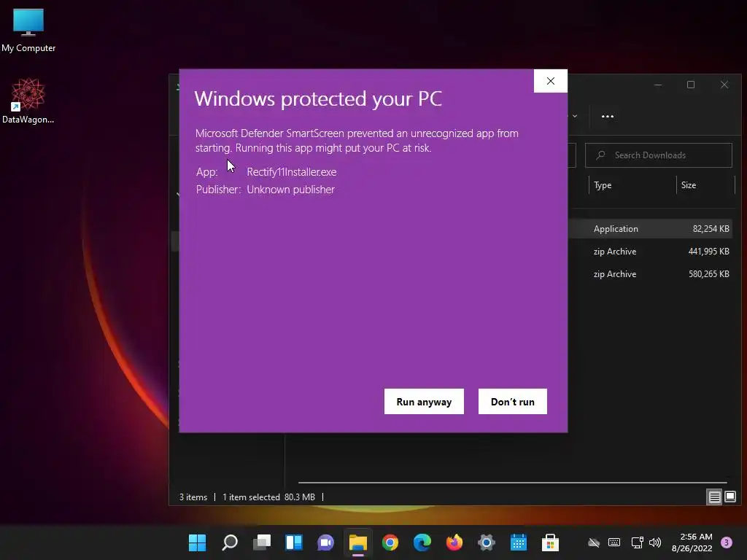Open taskbar Search
The height and width of the screenshot is (560, 747).
230,542
